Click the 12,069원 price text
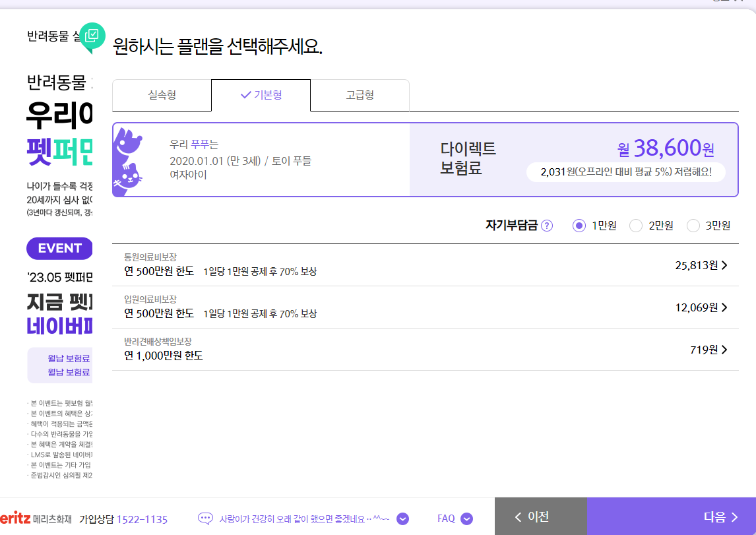 click(696, 307)
